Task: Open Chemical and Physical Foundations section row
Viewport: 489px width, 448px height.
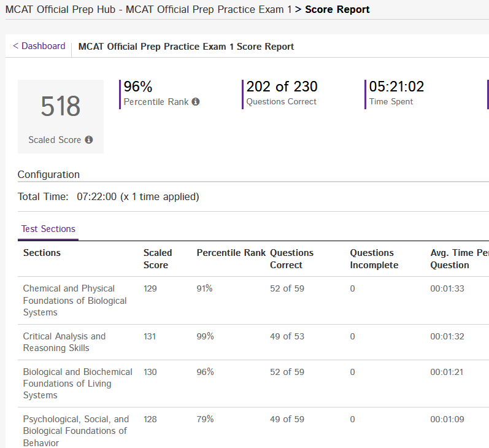Action: coord(74,300)
